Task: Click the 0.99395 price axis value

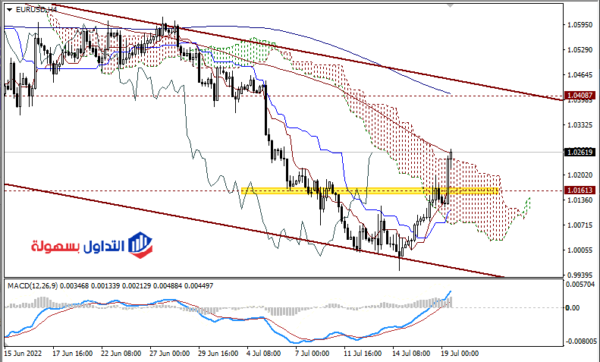Action: coord(580,275)
